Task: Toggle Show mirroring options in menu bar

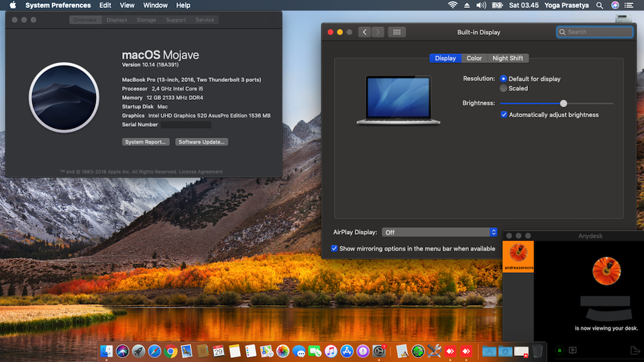Action: (335, 249)
